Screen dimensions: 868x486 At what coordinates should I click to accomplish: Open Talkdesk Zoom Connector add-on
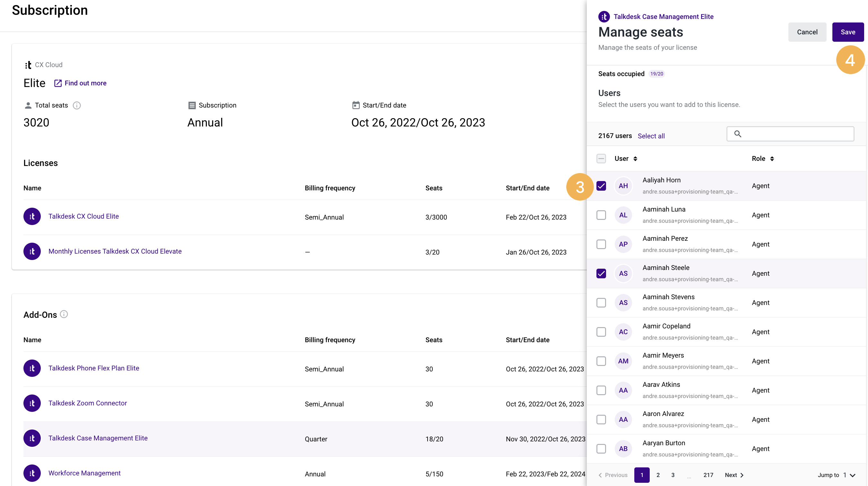(x=88, y=404)
